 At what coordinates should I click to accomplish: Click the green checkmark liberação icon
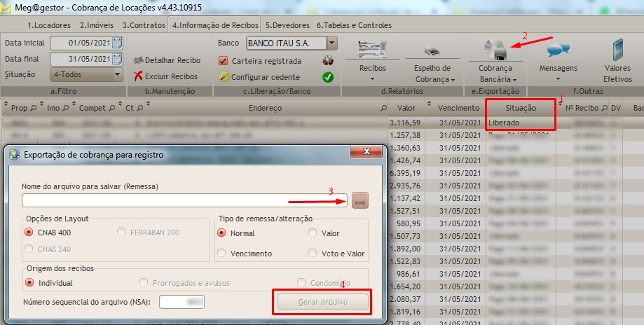pyautogui.click(x=327, y=76)
